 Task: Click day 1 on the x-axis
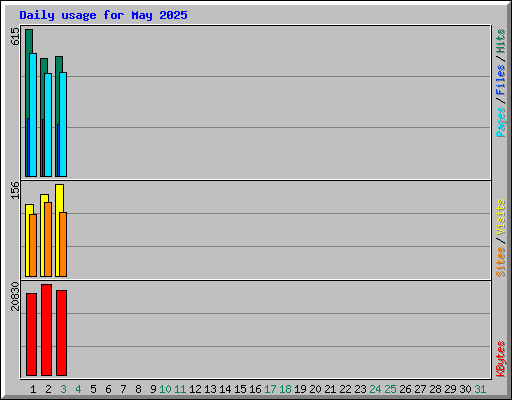(x=33, y=389)
